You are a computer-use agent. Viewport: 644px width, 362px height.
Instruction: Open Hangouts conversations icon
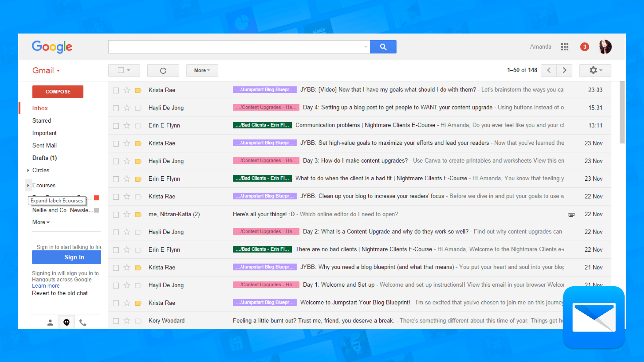[x=66, y=322]
